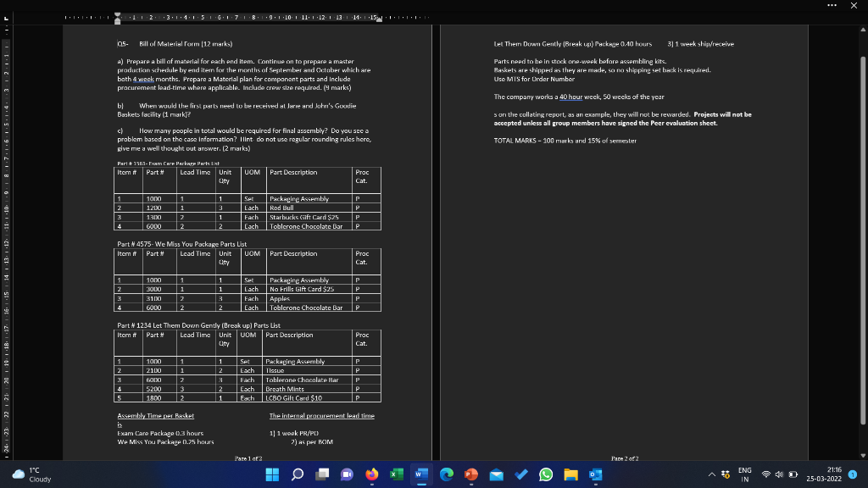Click 'Red Bull' in the Exam Care table
Image resolution: width=868 pixels, height=488 pixels.
click(x=281, y=208)
